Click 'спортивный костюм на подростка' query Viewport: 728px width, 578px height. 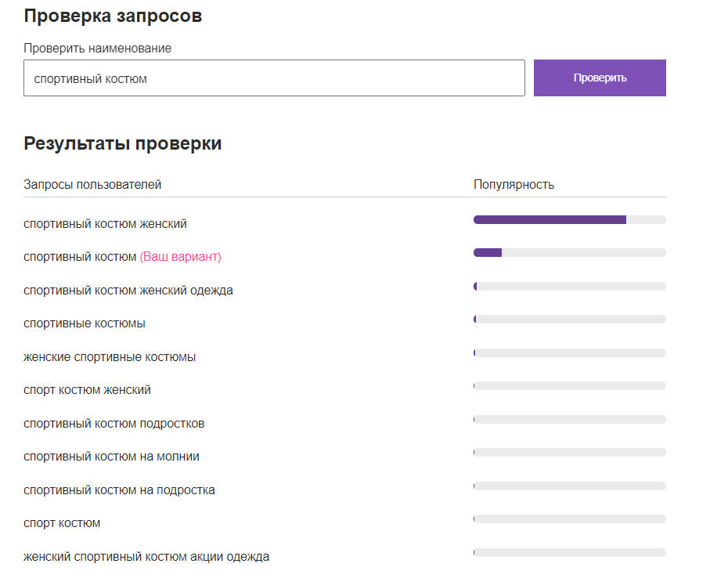pyautogui.click(x=119, y=490)
